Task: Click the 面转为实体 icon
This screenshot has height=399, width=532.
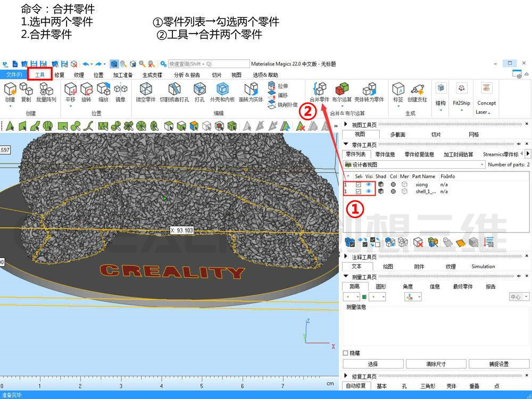Action: coord(251,89)
